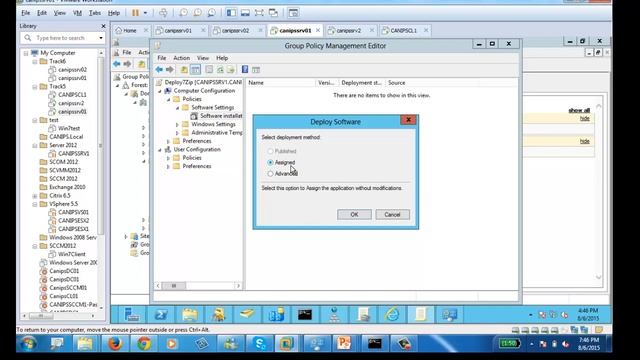Open the Library search dropdown arrow

click(x=101, y=38)
